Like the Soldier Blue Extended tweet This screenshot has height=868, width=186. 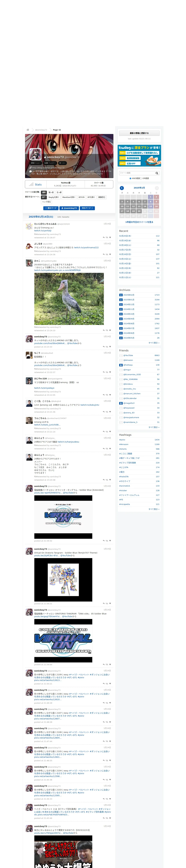coord(110,541)
